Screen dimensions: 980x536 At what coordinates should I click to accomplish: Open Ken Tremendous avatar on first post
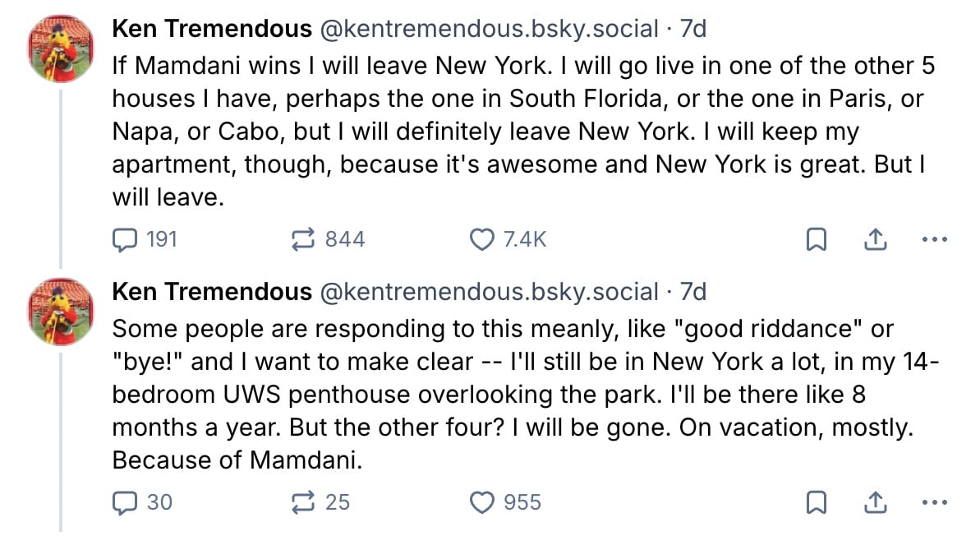(62, 49)
